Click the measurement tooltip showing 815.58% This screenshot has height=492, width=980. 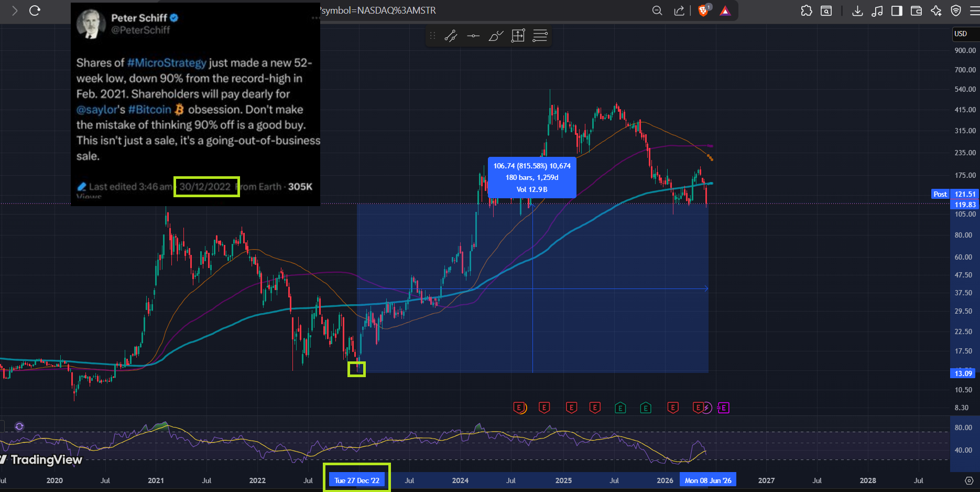pyautogui.click(x=532, y=177)
